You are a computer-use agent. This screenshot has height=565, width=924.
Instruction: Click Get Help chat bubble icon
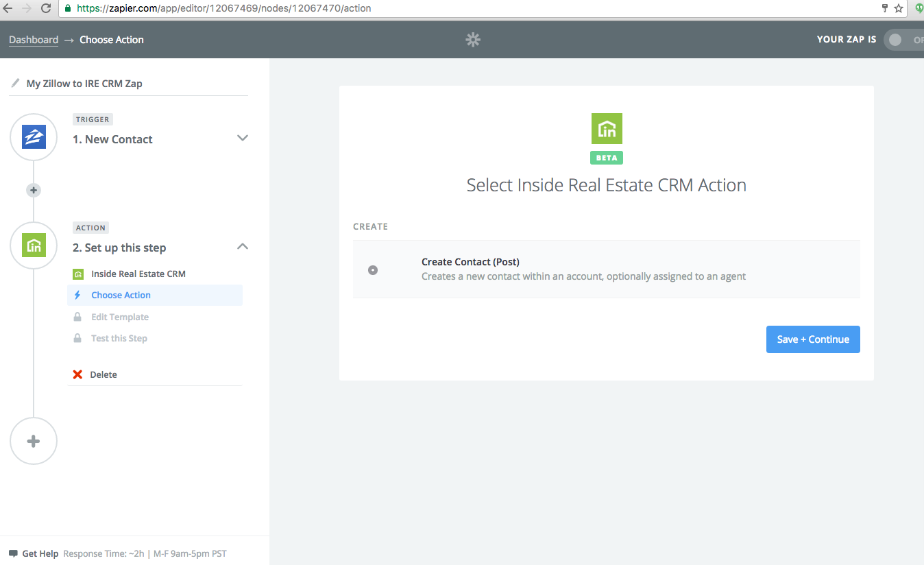click(x=13, y=553)
